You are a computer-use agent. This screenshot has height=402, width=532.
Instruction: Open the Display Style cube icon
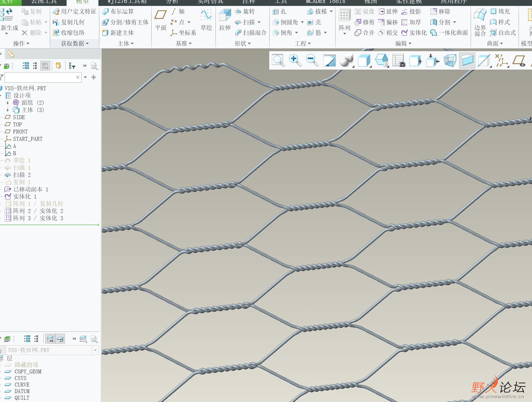tap(364, 61)
